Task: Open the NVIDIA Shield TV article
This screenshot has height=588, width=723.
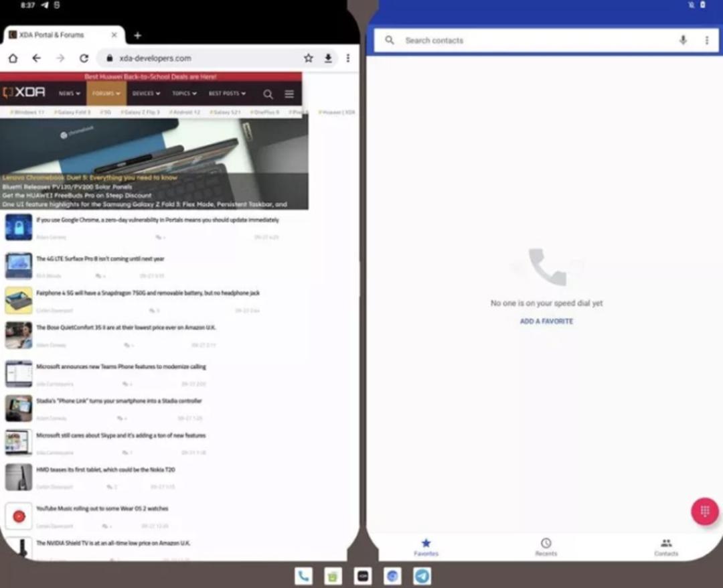Action: coord(113,543)
